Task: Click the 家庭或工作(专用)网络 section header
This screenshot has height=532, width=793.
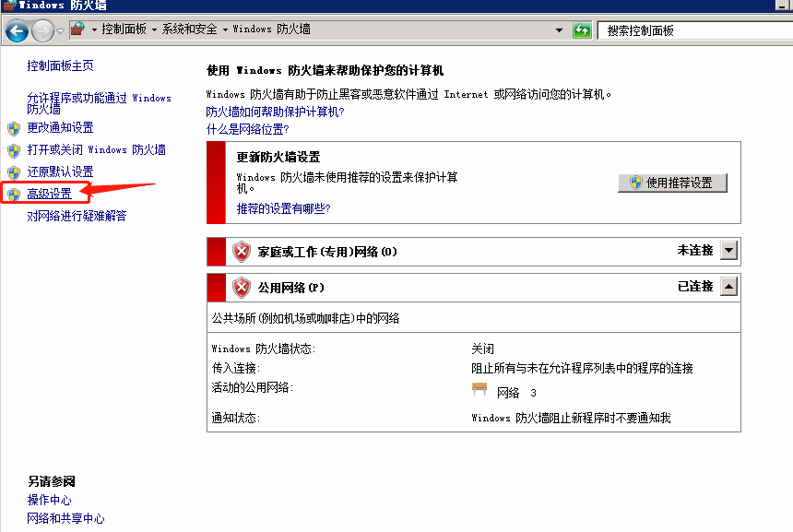Action: click(327, 252)
